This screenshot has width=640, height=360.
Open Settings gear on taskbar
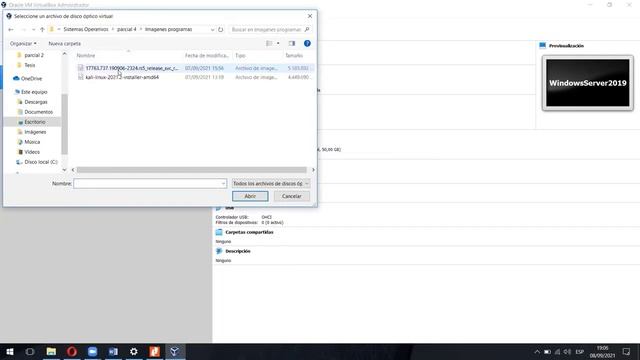[x=134, y=351]
